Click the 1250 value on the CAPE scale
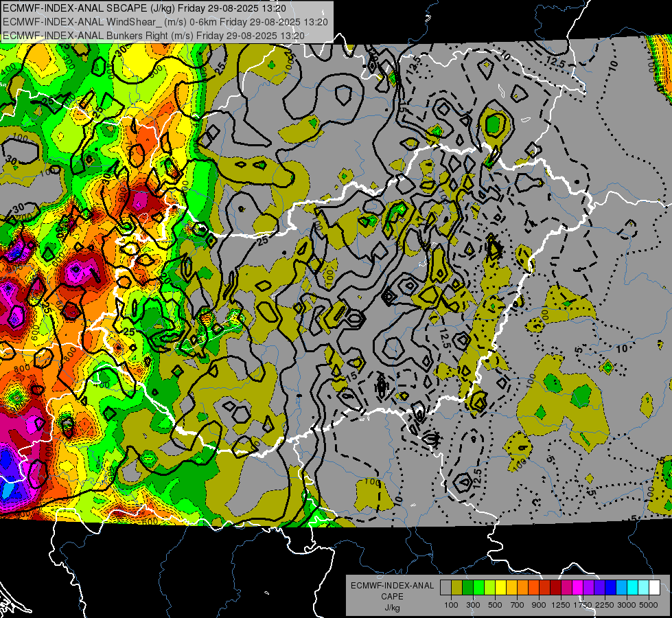672x618 pixels. [x=561, y=605]
